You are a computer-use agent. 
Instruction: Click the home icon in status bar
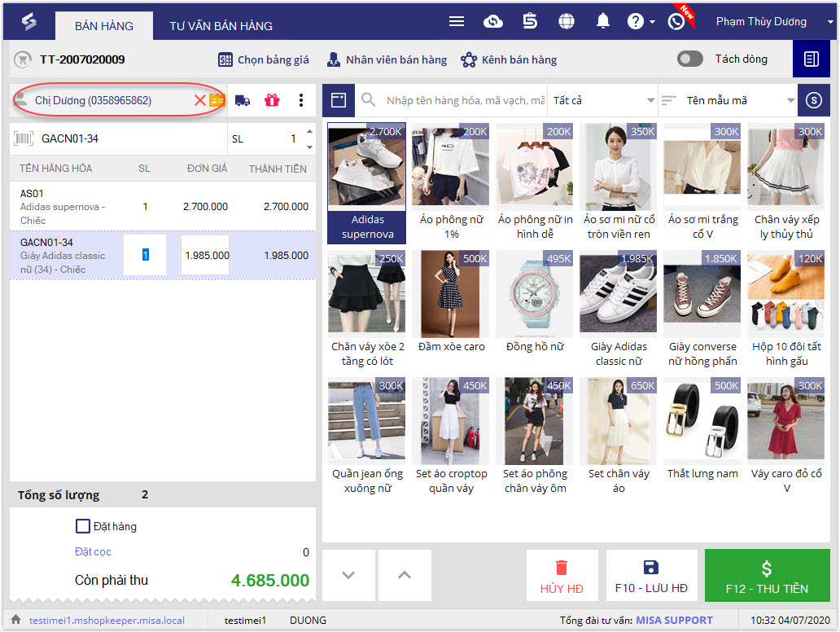(16, 620)
